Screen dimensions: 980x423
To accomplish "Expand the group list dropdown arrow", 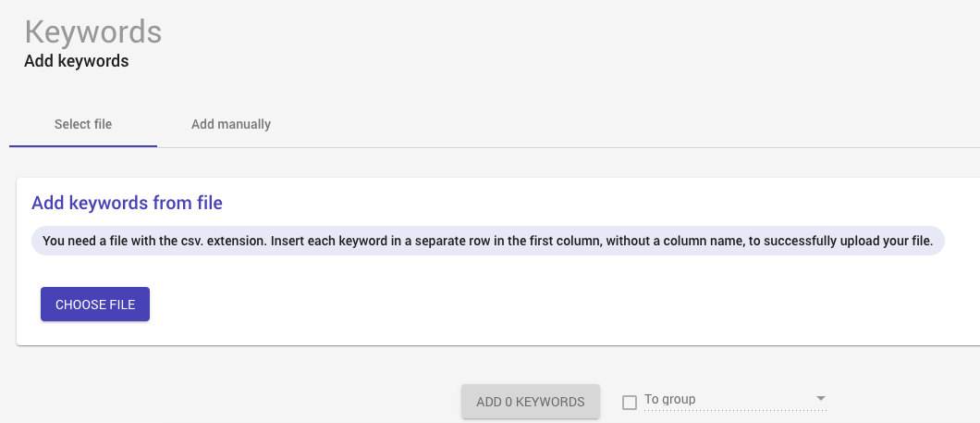I will tap(820, 399).
